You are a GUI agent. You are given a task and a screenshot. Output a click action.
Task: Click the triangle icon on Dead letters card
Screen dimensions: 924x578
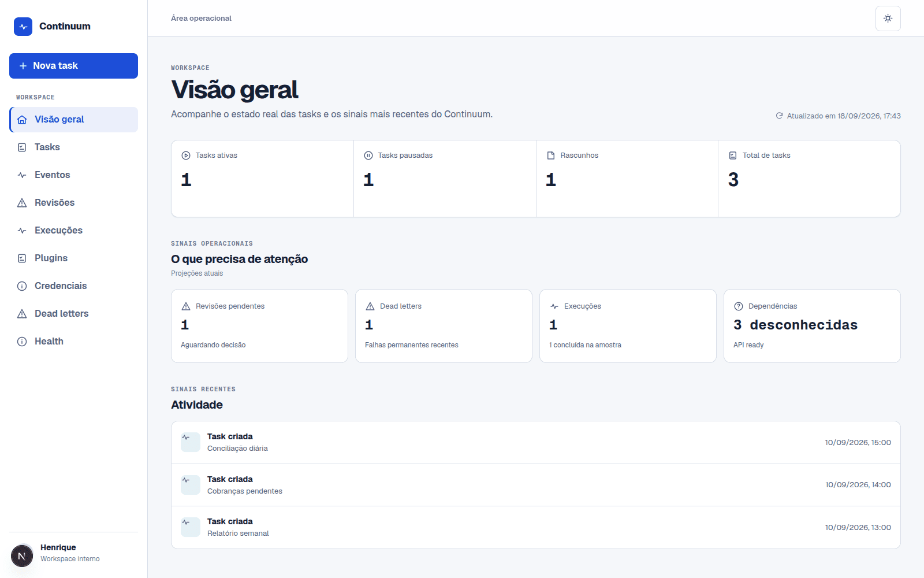370,306
